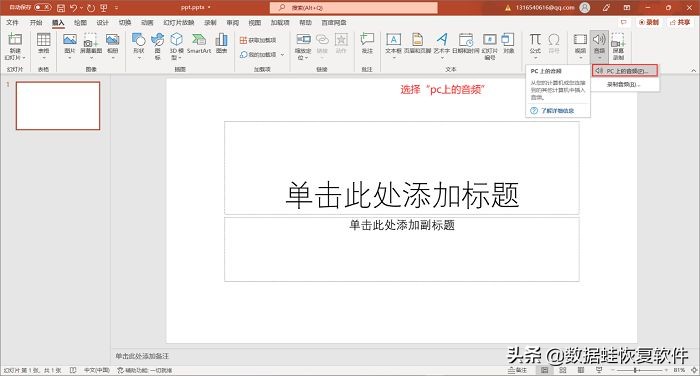Switch to the Draw (绘图) tab

coord(80,22)
